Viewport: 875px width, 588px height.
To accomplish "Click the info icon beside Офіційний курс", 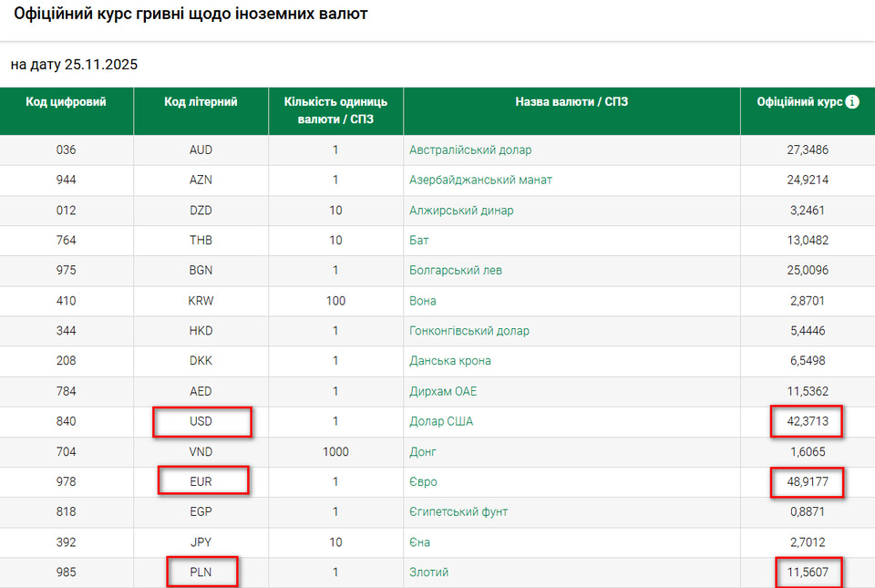I will click(x=852, y=102).
